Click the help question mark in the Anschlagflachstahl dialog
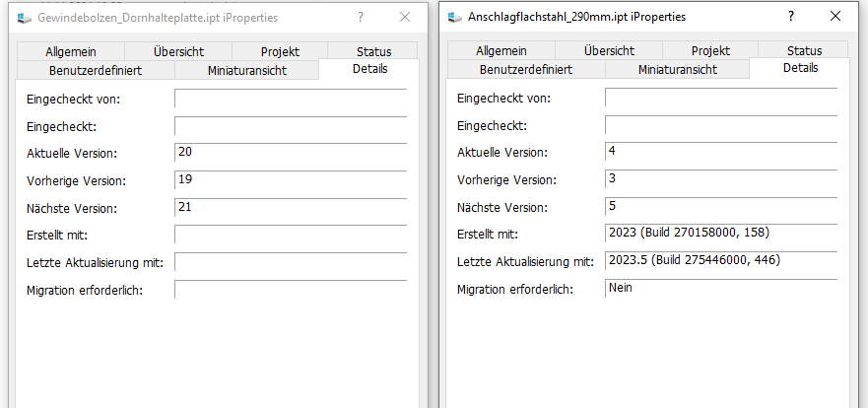868x408 pixels. tap(791, 17)
